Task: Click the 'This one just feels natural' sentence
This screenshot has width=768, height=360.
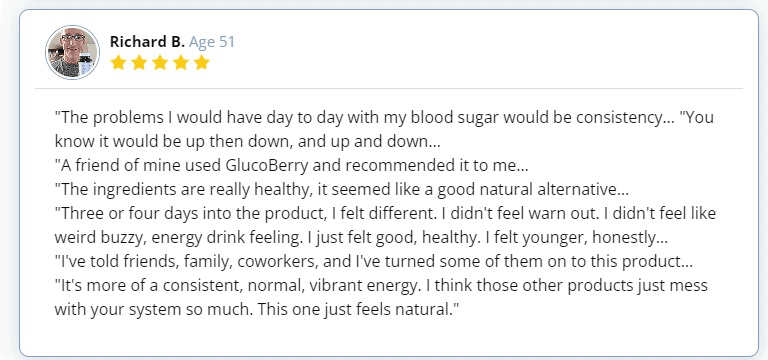Action: pos(358,310)
